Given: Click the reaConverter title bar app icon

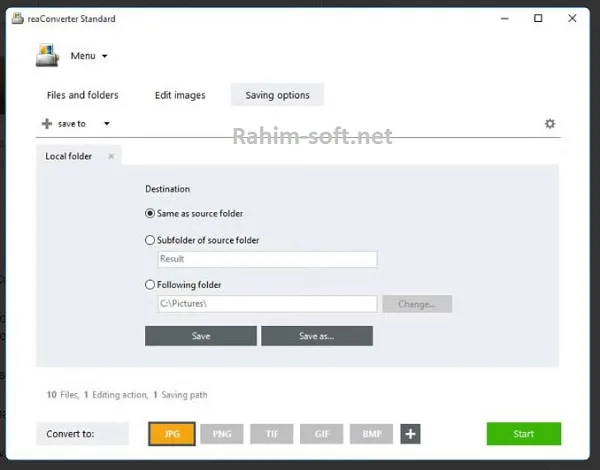Looking at the screenshot, I should pos(18,18).
